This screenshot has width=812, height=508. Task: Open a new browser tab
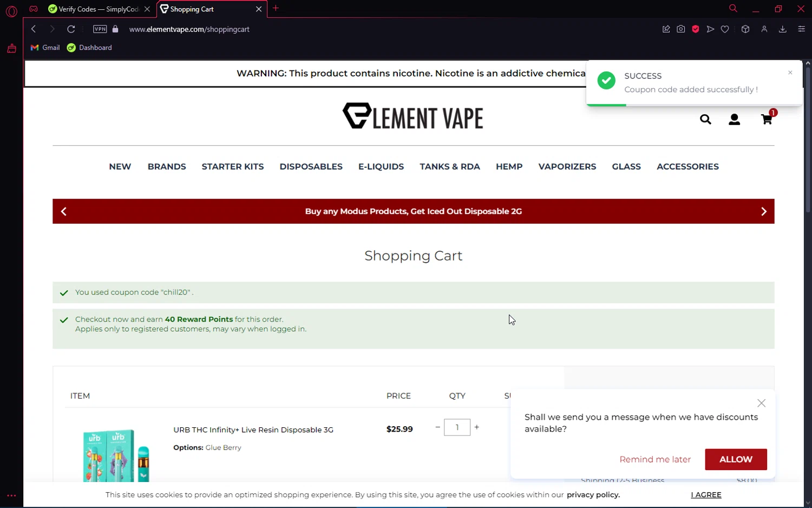pyautogui.click(x=276, y=8)
